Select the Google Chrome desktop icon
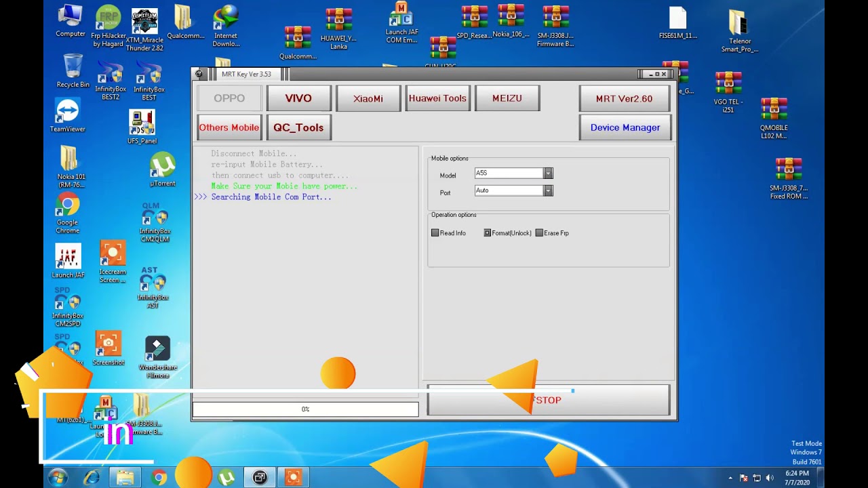Viewport: 868px width, 488px height. [67, 213]
